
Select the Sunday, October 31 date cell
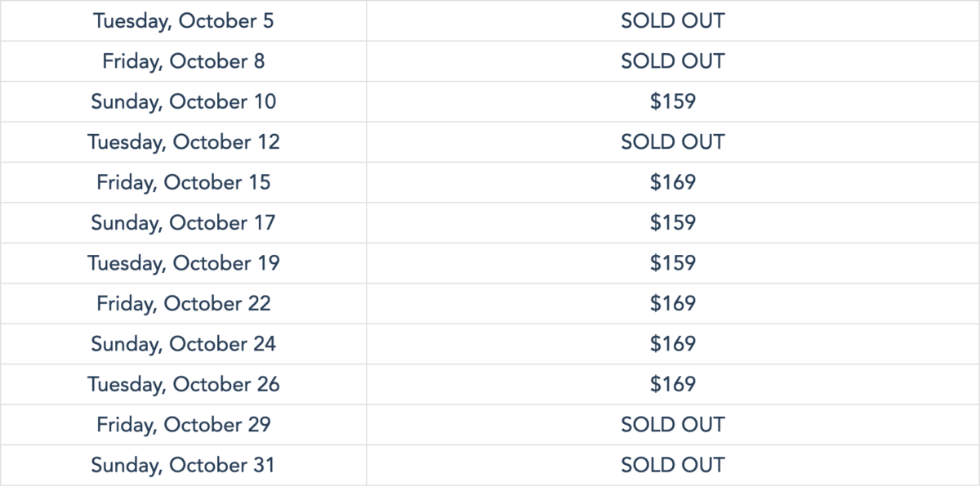[x=184, y=466]
